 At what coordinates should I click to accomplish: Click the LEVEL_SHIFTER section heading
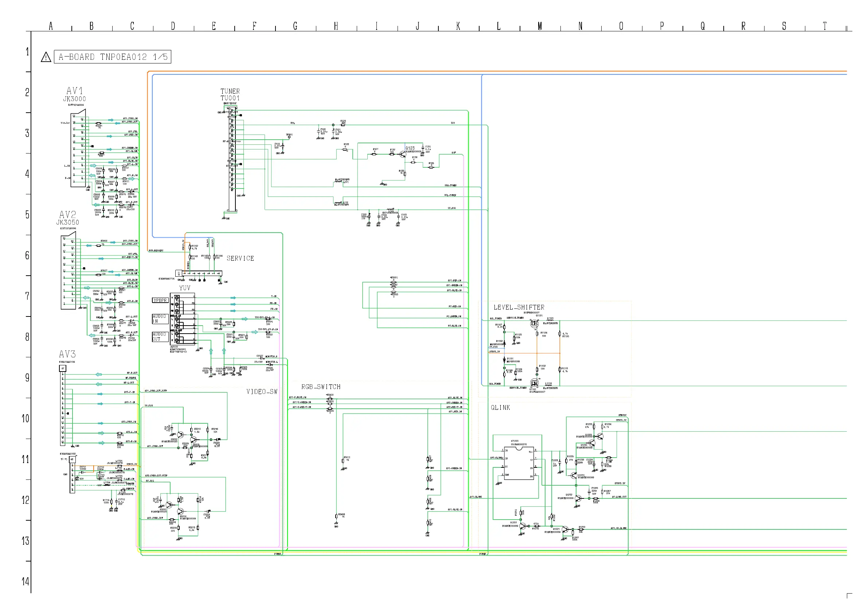519,308
